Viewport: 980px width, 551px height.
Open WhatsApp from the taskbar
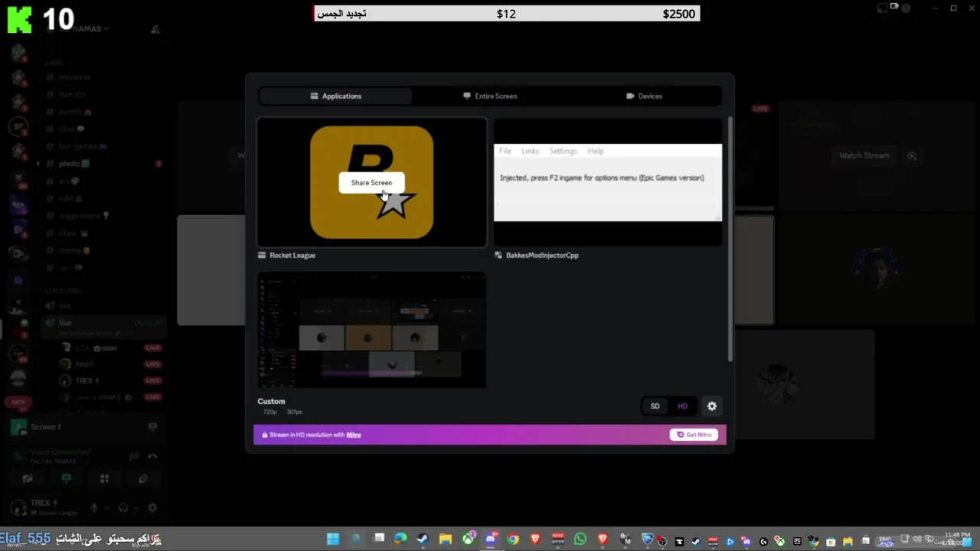(x=580, y=540)
